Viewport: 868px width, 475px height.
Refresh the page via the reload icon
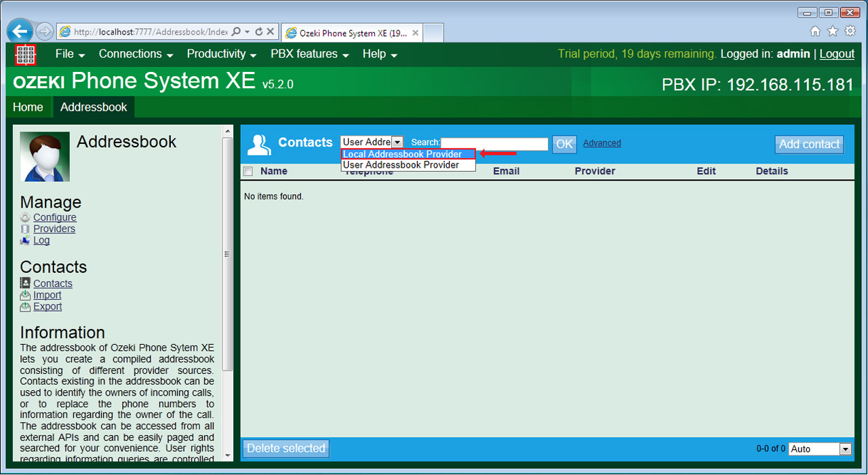pyautogui.click(x=259, y=32)
